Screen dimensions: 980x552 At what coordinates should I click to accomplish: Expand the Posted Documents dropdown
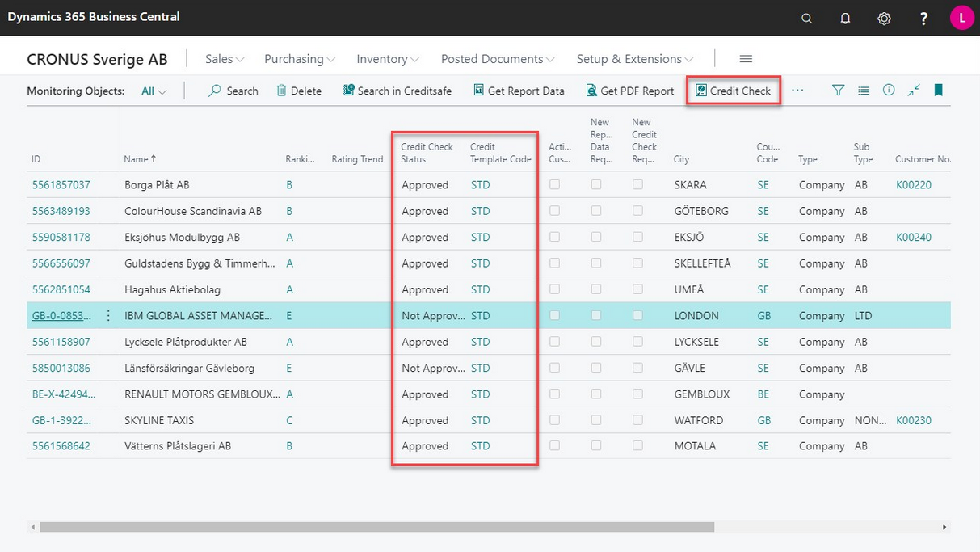point(497,59)
